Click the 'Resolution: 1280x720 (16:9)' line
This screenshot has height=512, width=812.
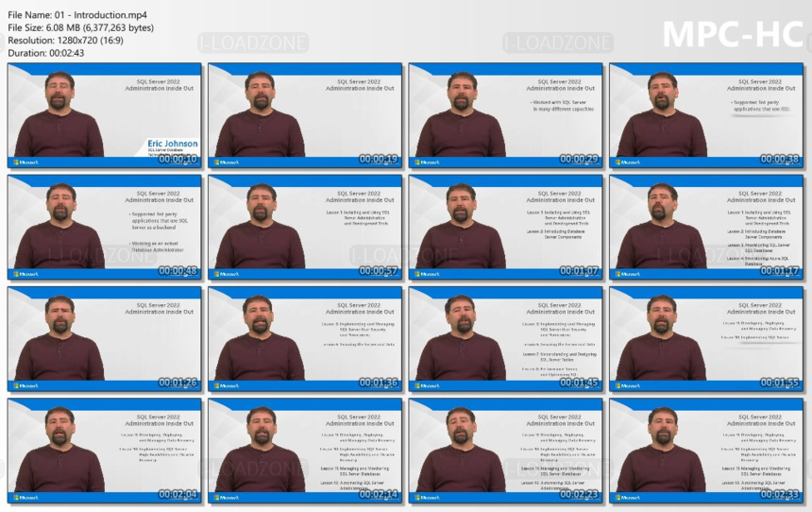[65, 40]
